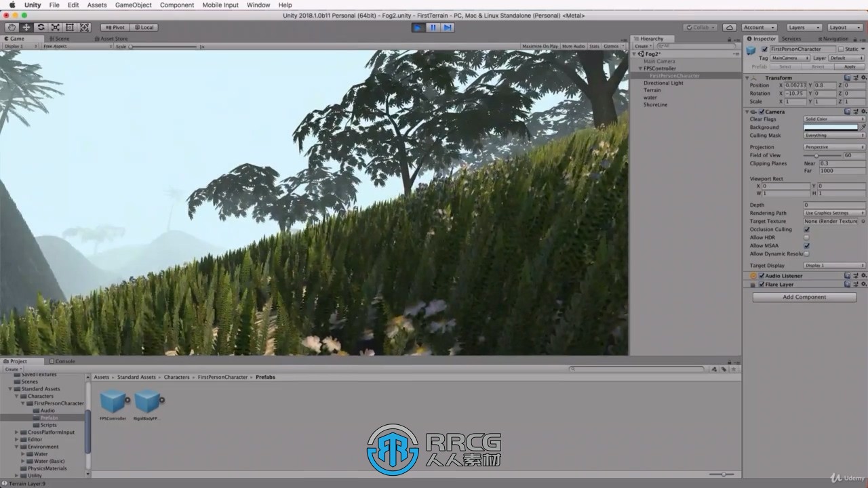Screen dimensions: 868x488
Task: Toggle the Flare Layer enabled checkbox
Action: tap(762, 285)
